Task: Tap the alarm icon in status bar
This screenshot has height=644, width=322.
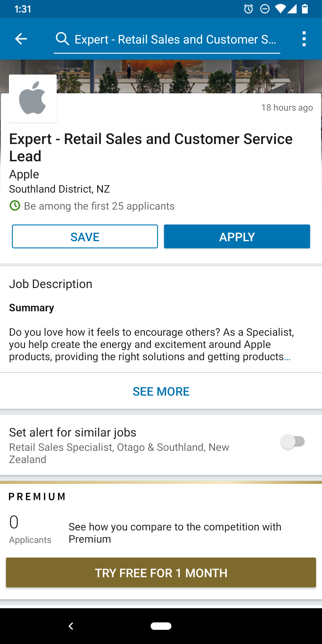Action: 248,9
